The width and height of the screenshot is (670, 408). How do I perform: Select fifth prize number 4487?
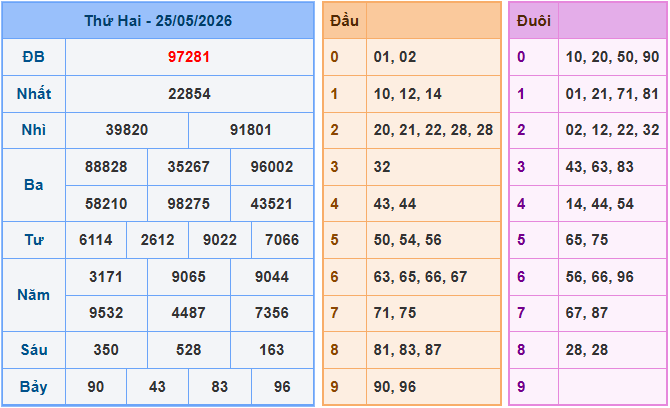point(188,313)
